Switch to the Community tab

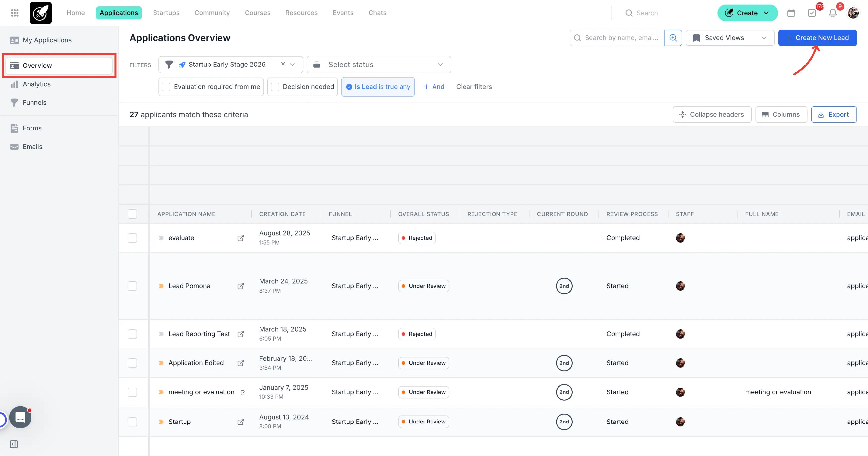212,13
